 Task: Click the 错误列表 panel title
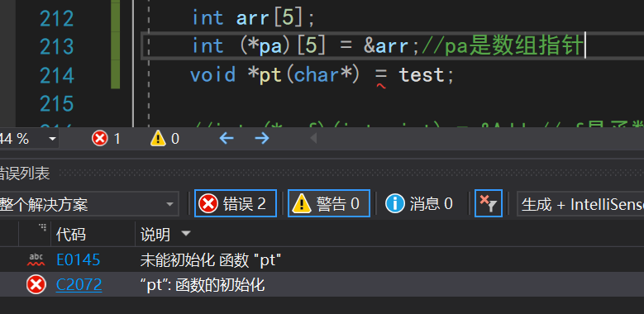pos(25,174)
